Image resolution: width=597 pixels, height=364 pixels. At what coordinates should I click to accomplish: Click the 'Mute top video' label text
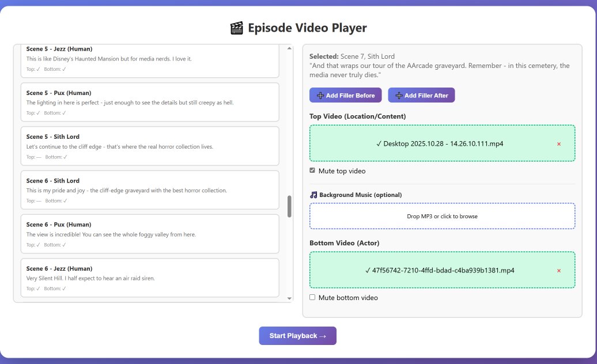pyautogui.click(x=342, y=171)
